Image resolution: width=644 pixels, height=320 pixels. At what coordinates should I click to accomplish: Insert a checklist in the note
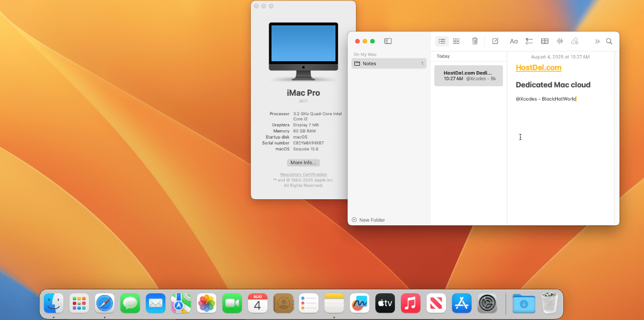point(529,41)
